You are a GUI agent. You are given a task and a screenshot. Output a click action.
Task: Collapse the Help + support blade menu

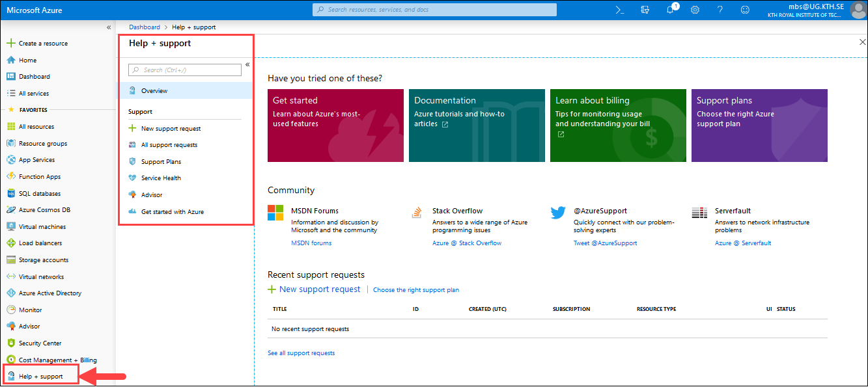247,64
